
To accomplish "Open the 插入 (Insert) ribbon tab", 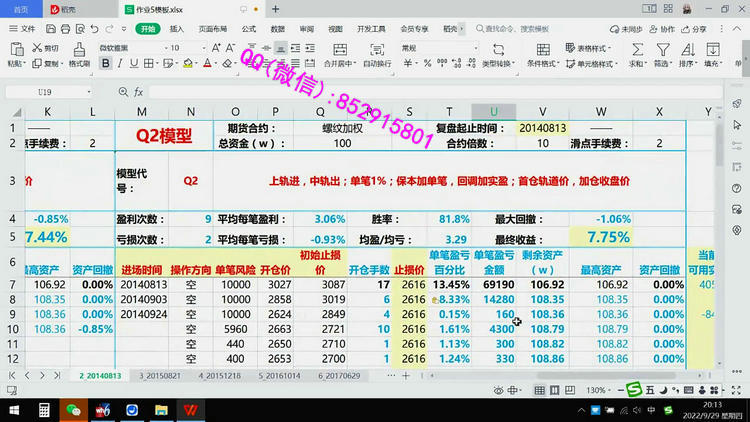I will click(176, 29).
